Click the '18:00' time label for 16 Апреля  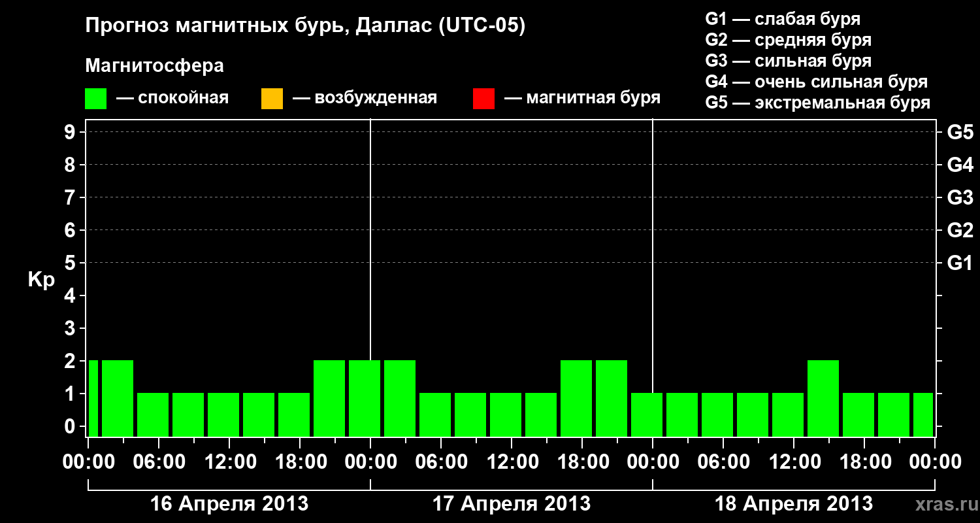pos(300,462)
